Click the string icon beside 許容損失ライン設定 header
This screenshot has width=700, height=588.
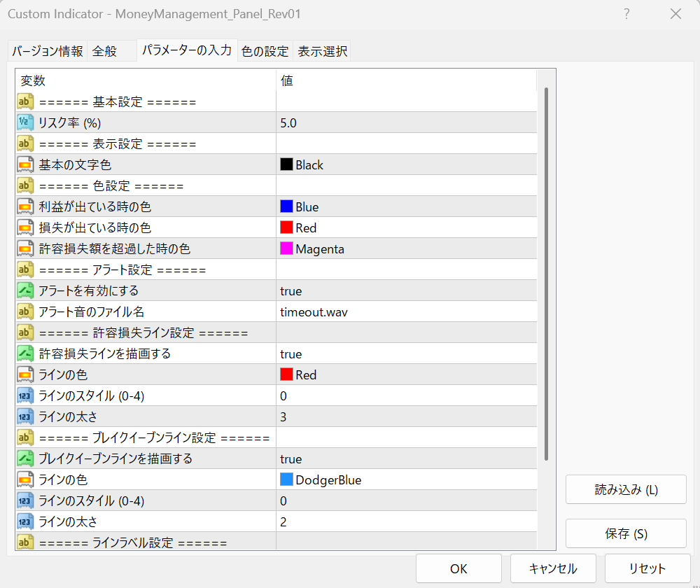(25, 332)
